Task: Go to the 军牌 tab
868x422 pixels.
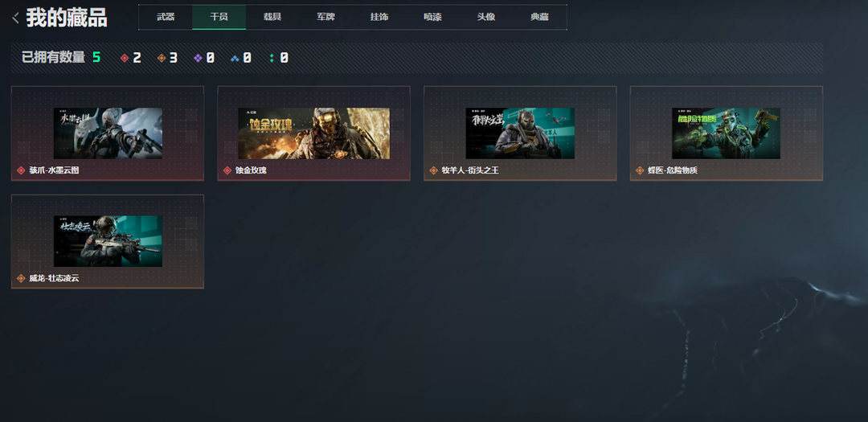Action: [325, 17]
